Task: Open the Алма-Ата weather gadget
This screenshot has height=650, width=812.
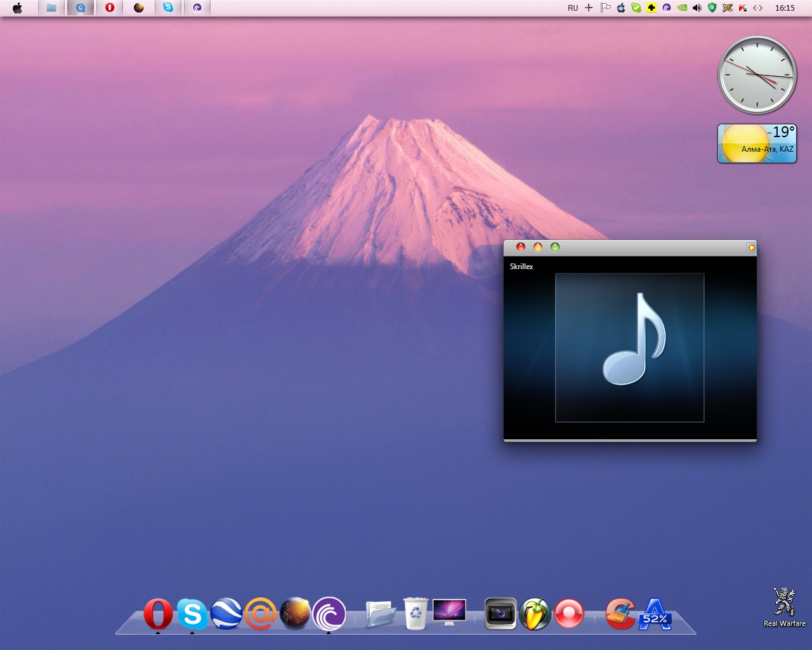Action: tap(757, 143)
